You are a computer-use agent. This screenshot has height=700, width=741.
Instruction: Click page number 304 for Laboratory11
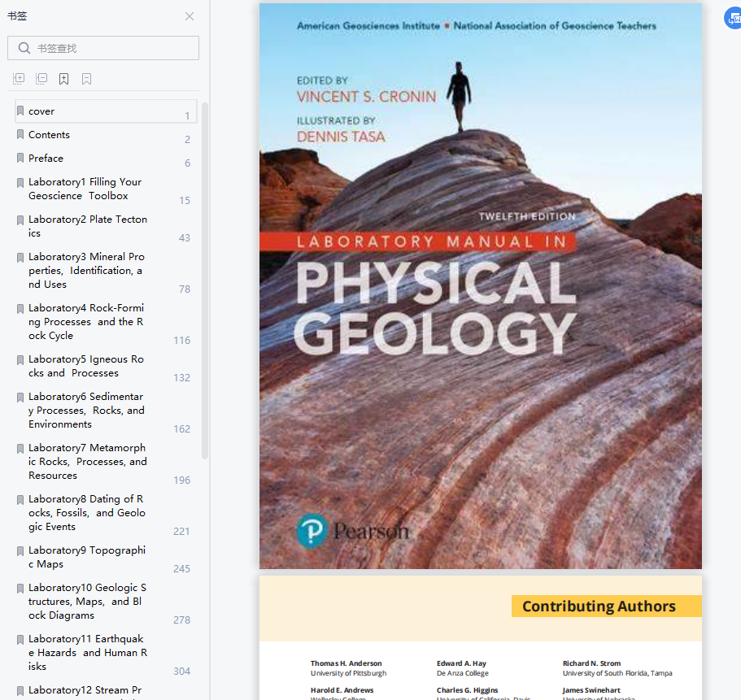click(182, 672)
